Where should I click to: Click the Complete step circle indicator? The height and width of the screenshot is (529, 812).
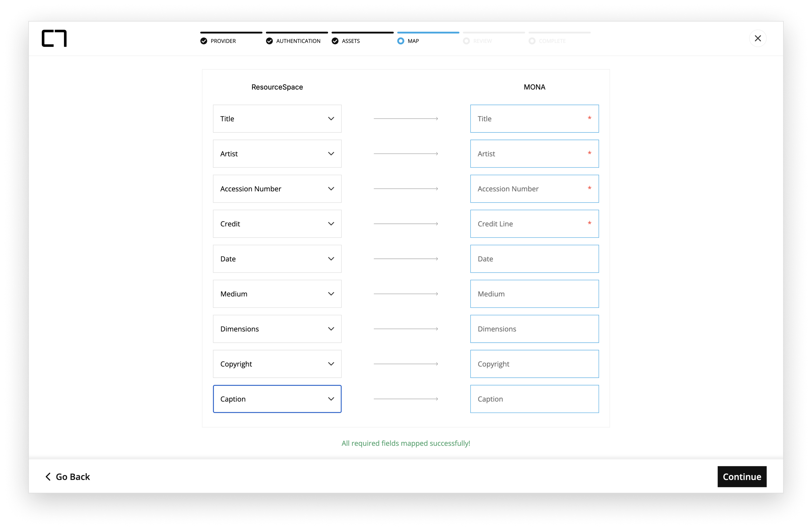(532, 41)
